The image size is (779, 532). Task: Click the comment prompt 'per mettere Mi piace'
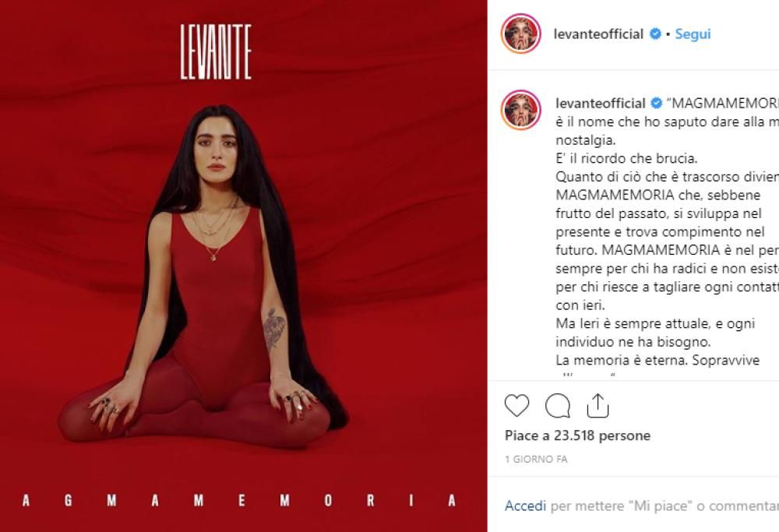pyautogui.click(x=664, y=506)
